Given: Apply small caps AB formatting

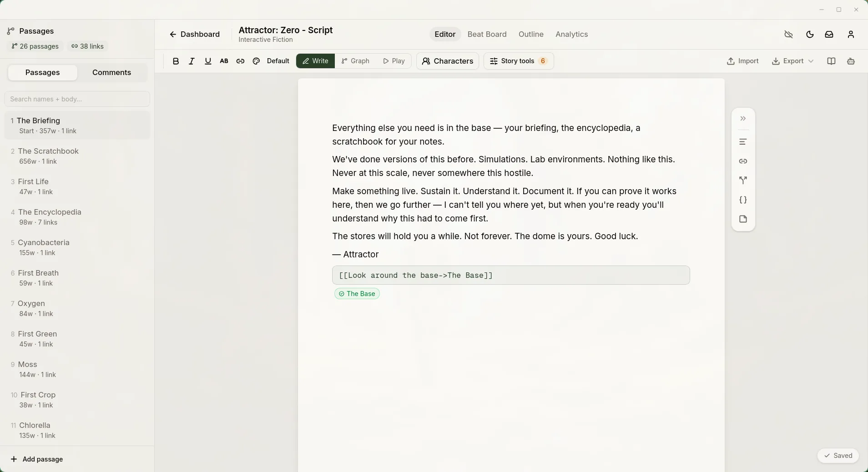Looking at the screenshot, I should (224, 61).
